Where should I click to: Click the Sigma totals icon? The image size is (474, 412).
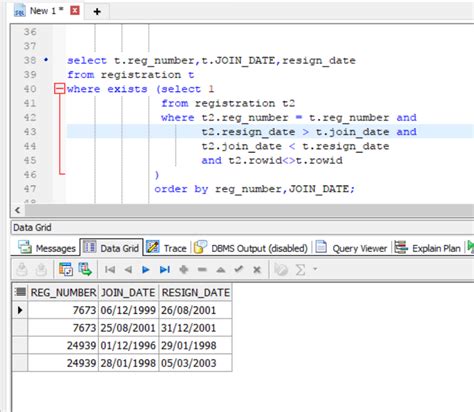[300, 269]
